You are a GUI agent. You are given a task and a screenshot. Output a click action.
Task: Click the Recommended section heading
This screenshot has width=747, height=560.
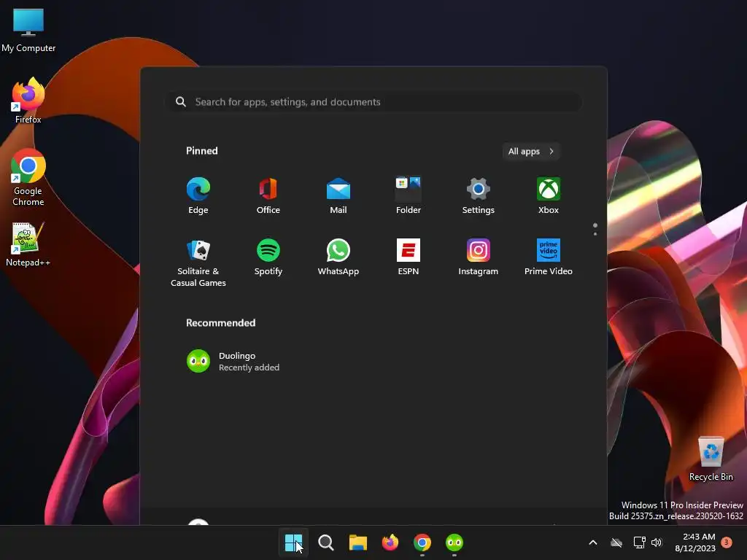click(x=220, y=323)
